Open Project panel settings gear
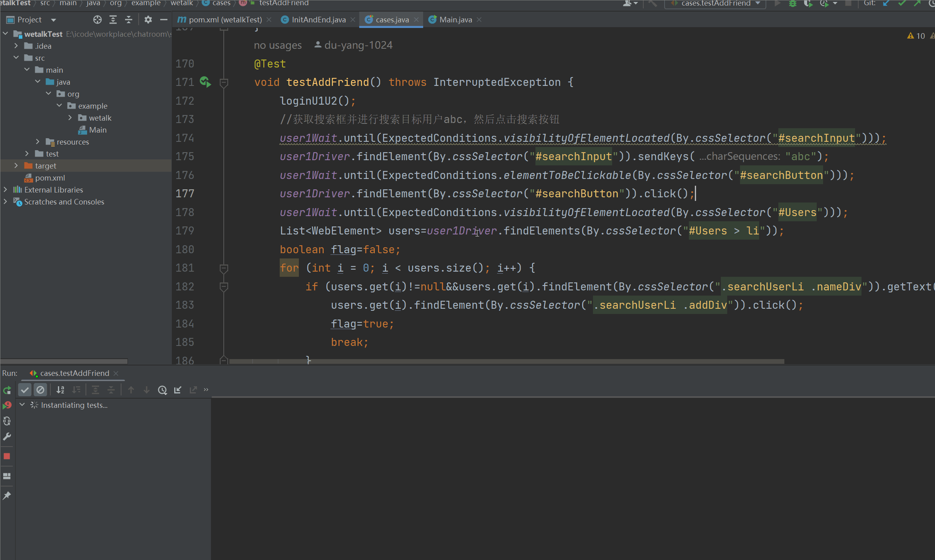 click(x=148, y=20)
